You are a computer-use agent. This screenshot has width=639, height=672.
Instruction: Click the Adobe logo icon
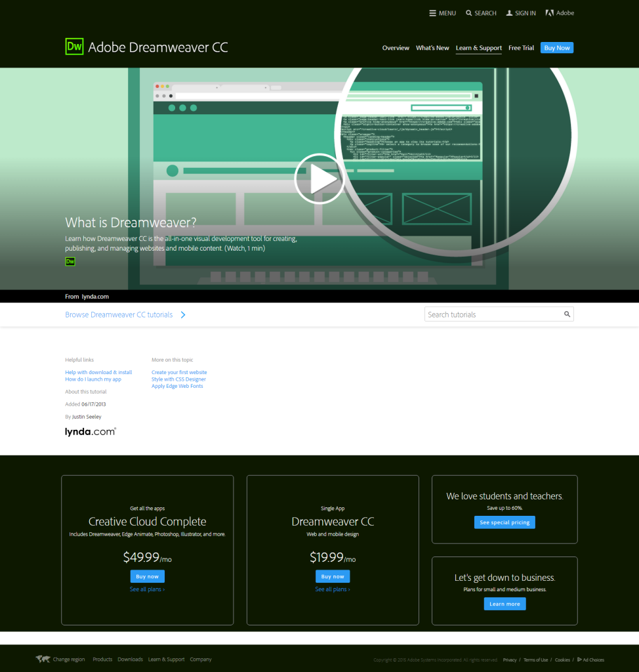point(549,13)
